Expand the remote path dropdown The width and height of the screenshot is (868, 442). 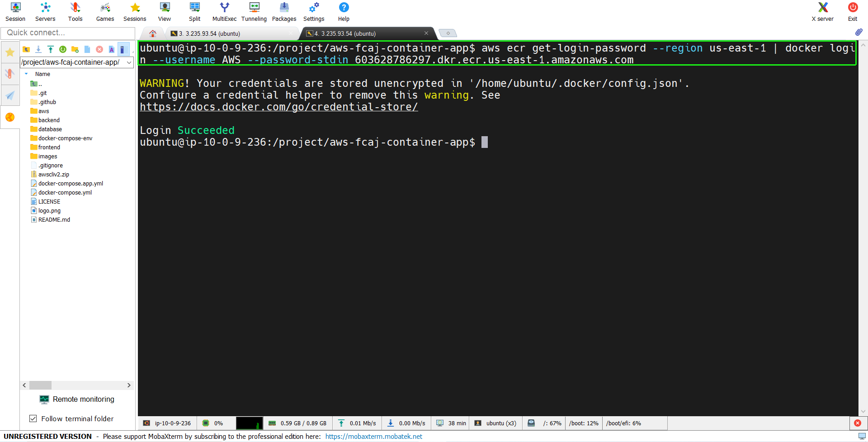[129, 62]
